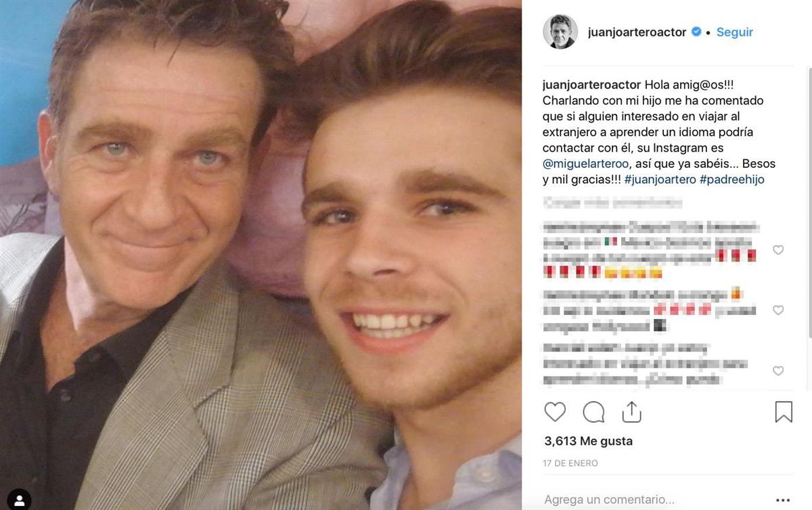Viewport: 812px width, 510px height.
Task: Open the #padreehijo hashtag
Action: coord(732,179)
